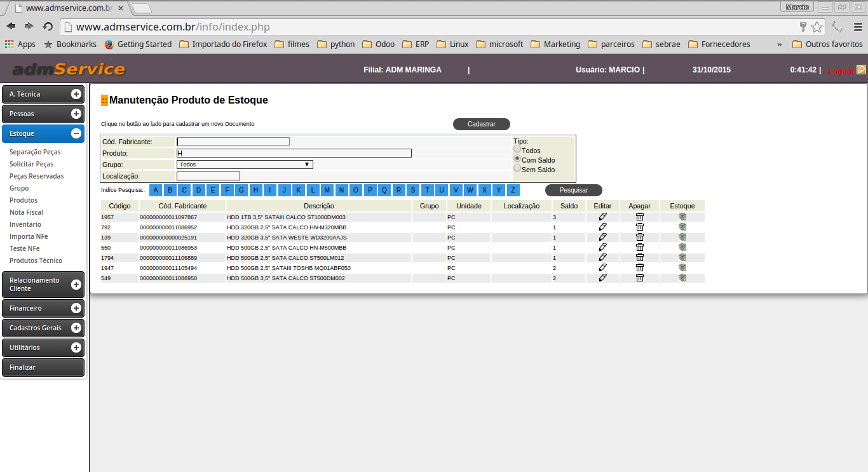This screenshot has width=868, height=472.
Task: Open Nota Fiscal in the Estoque menu
Action: (26, 212)
